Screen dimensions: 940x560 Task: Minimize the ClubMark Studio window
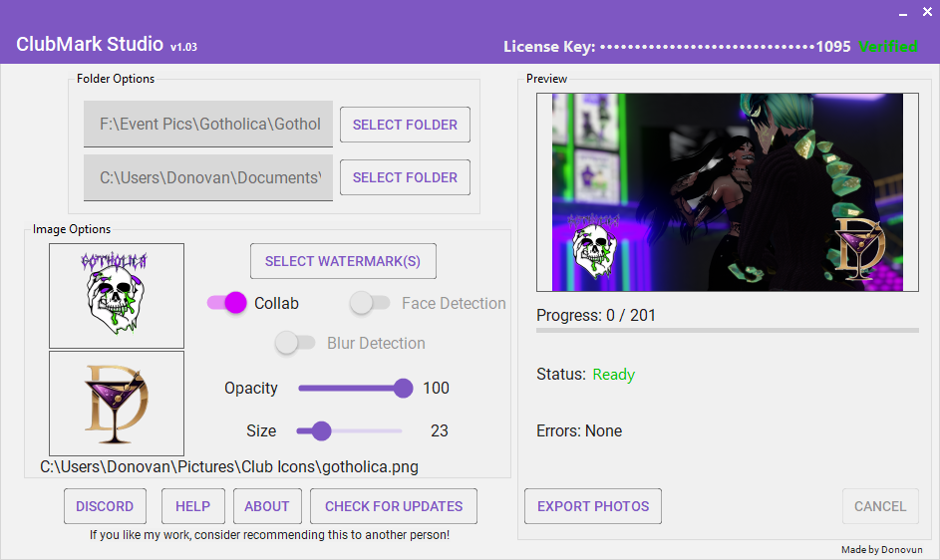(903, 12)
